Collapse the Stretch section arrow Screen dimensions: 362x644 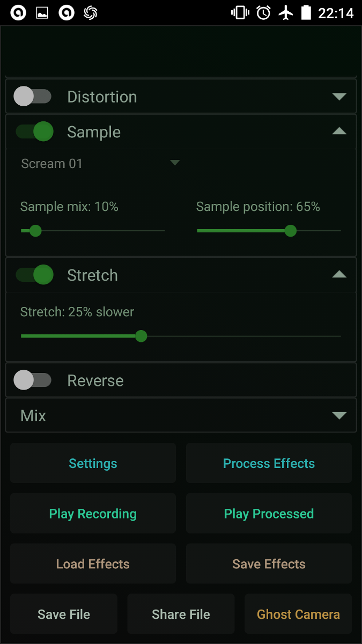(339, 274)
